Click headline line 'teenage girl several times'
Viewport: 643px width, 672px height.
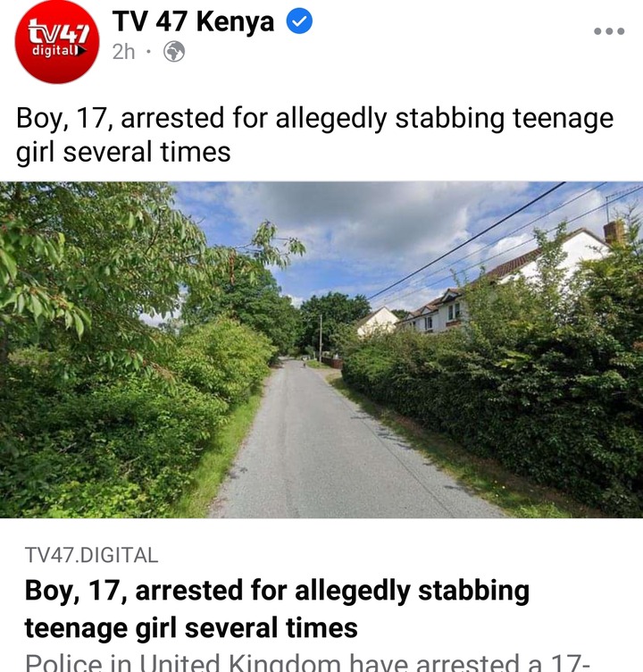click(x=191, y=628)
